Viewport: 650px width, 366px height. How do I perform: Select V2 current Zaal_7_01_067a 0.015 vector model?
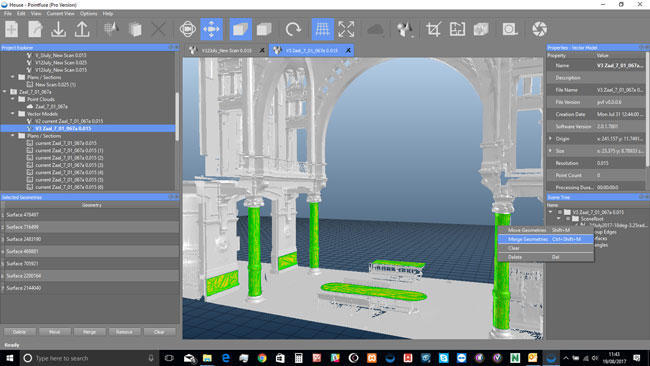click(69, 121)
